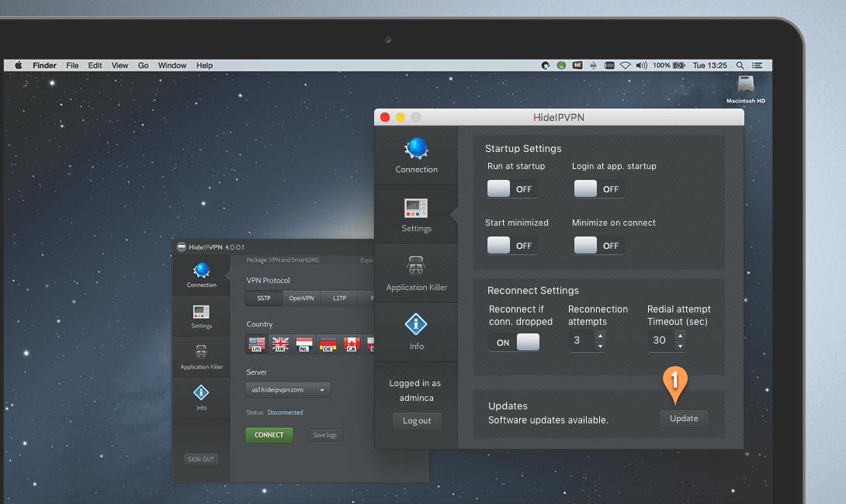This screenshot has width=846, height=504.
Task: Open Info section in front HideIPVPN window
Action: point(416,332)
